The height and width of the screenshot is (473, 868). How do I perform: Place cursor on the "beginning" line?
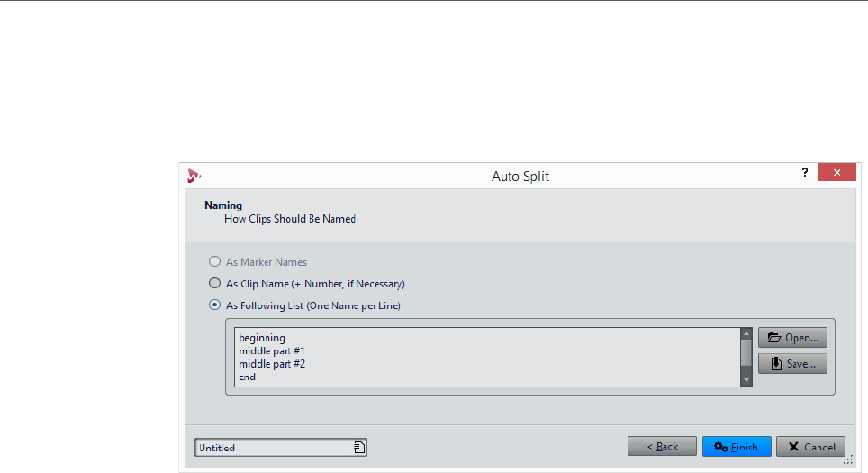[263, 339]
